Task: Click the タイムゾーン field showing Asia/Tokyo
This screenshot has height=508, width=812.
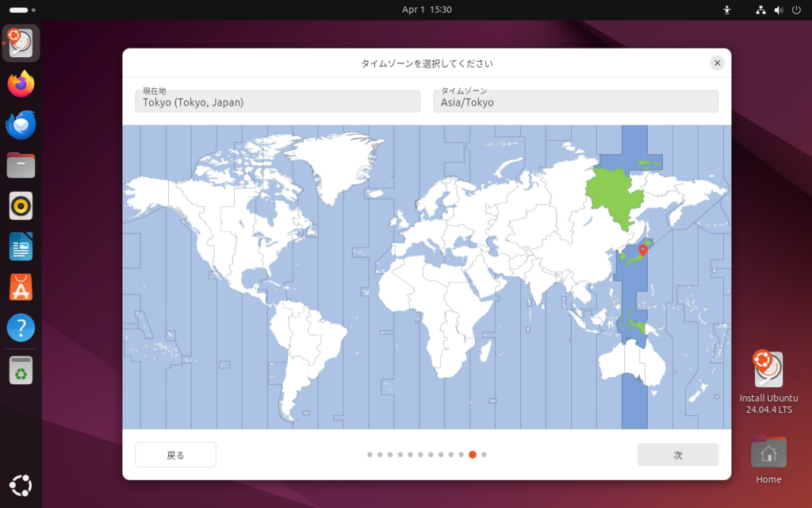Action: point(576,101)
